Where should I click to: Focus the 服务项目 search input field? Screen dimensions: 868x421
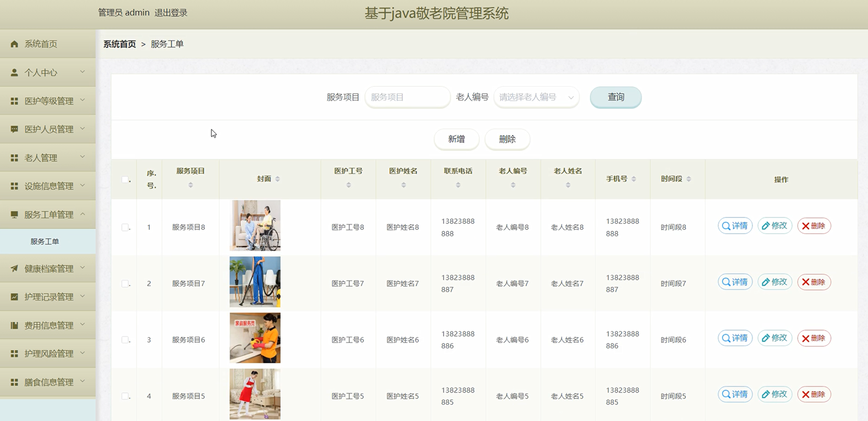[x=407, y=97]
